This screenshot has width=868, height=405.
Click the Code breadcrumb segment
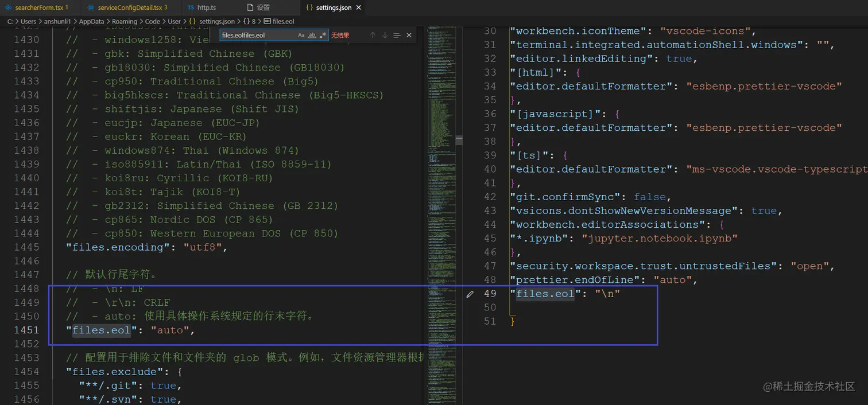point(152,21)
